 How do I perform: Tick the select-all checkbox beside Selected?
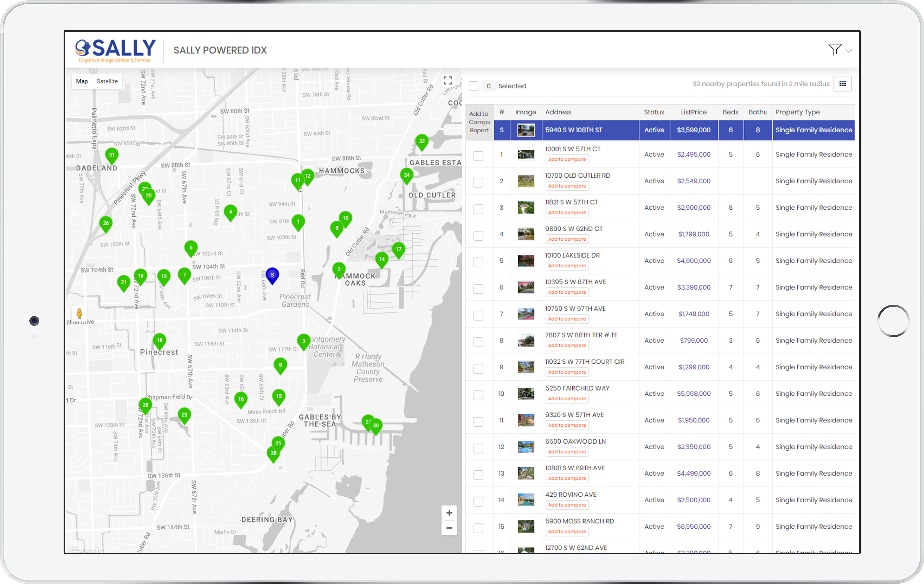473,86
